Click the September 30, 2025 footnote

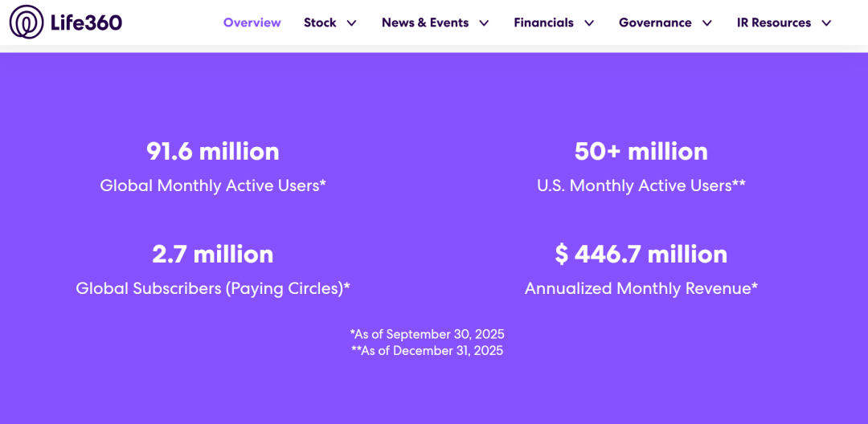click(428, 334)
